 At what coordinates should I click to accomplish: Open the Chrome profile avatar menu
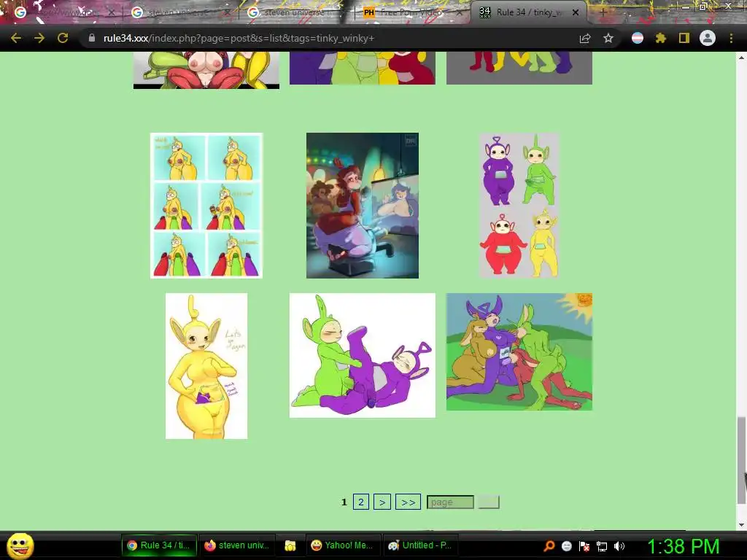click(x=708, y=38)
